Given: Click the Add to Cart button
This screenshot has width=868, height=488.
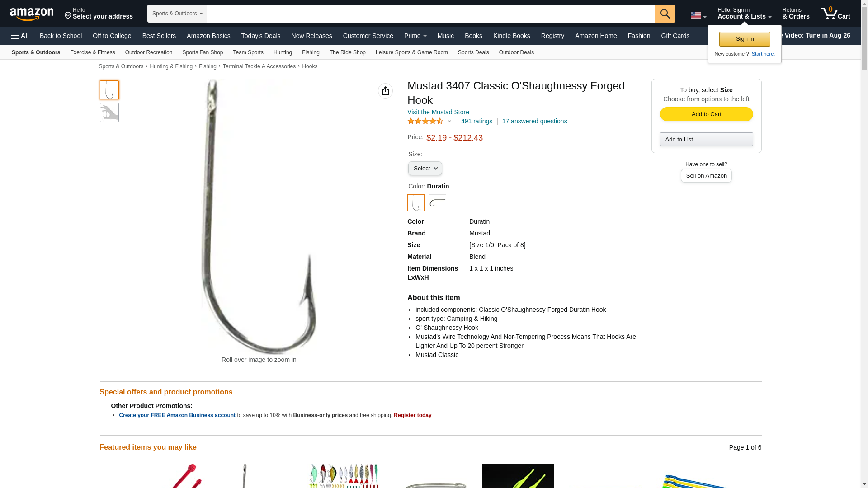Looking at the screenshot, I should 706,114.
